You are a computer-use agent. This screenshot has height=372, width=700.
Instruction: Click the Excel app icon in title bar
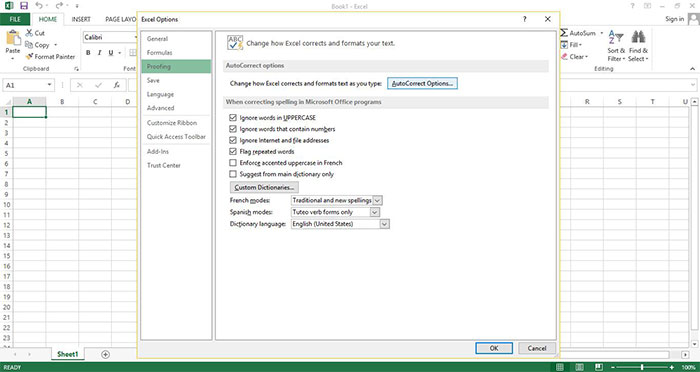point(9,6)
